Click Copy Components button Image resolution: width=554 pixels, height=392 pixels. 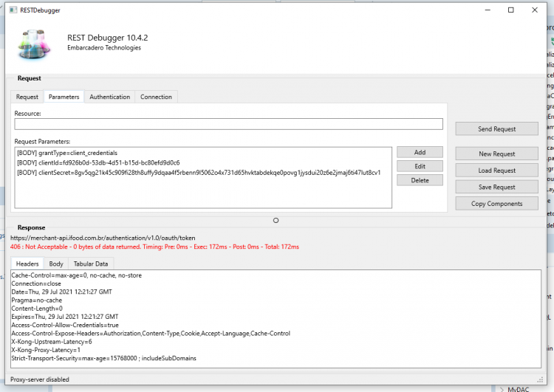coord(497,204)
